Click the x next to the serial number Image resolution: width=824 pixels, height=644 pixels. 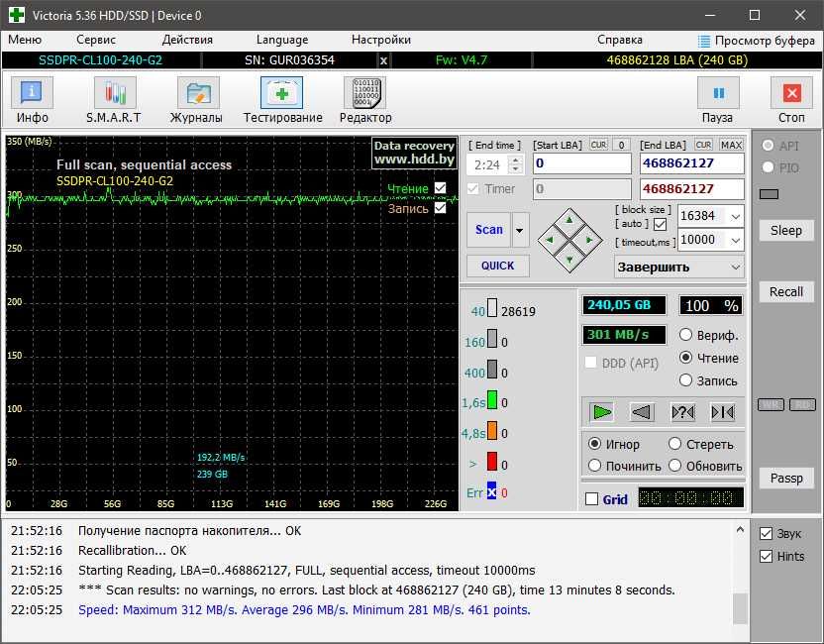pyautogui.click(x=383, y=60)
